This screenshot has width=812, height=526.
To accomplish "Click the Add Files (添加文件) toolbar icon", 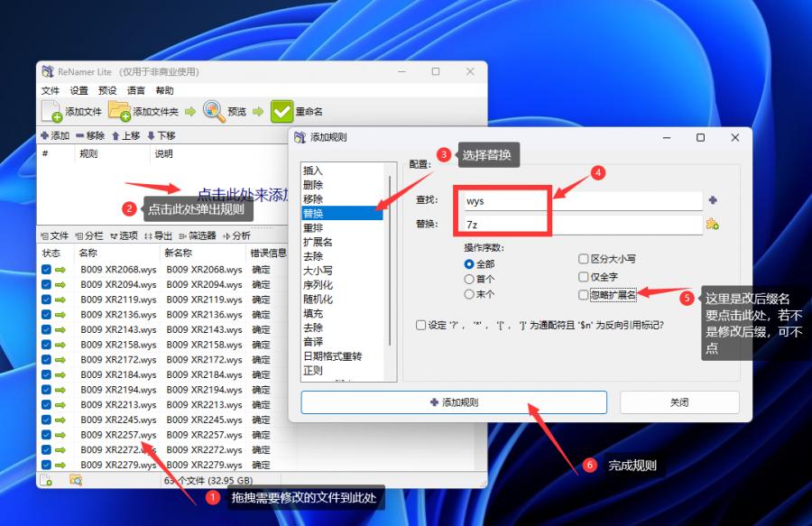I will (51, 111).
